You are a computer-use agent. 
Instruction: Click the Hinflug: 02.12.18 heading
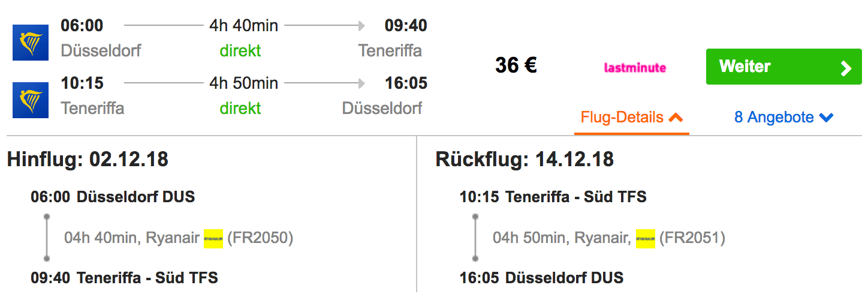tap(88, 160)
